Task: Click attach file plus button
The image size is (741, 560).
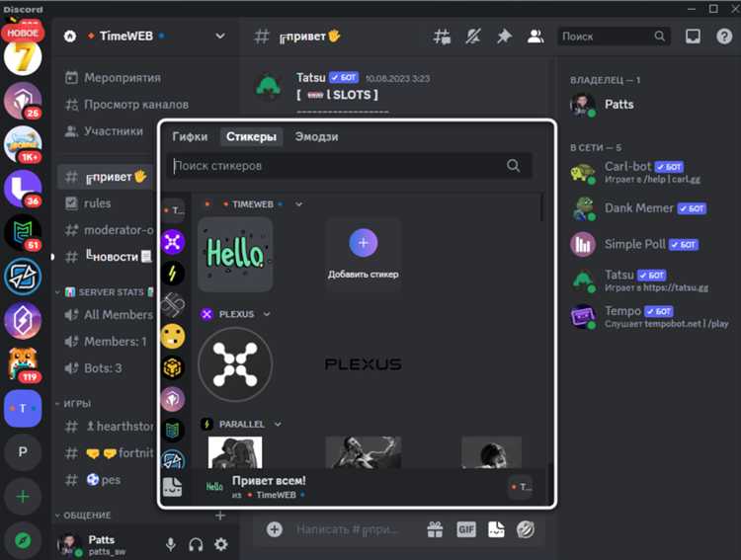Action: 274,529
